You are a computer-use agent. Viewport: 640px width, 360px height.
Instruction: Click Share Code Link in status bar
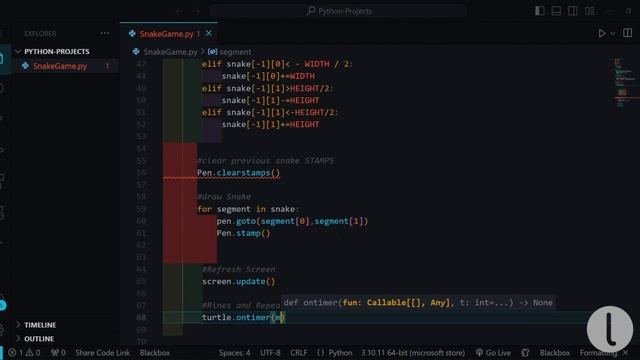click(x=102, y=353)
